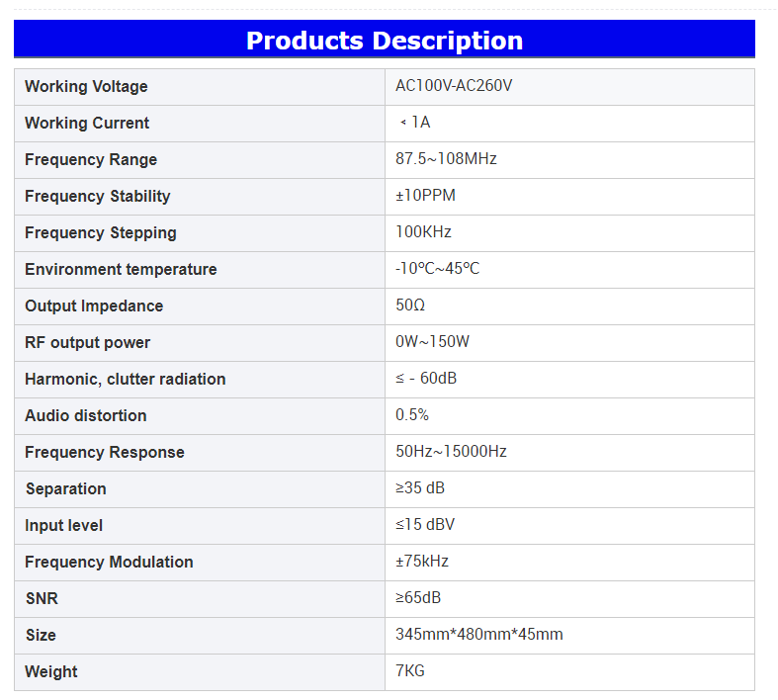This screenshot has height=700, width=778.
Task: Click the 345mm*480mm*45mm size value
Action: (x=478, y=635)
